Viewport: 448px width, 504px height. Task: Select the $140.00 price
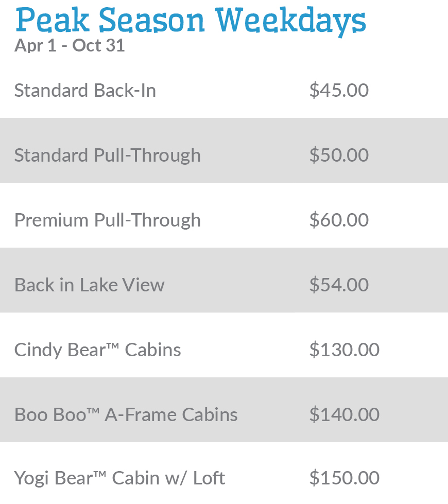344,415
